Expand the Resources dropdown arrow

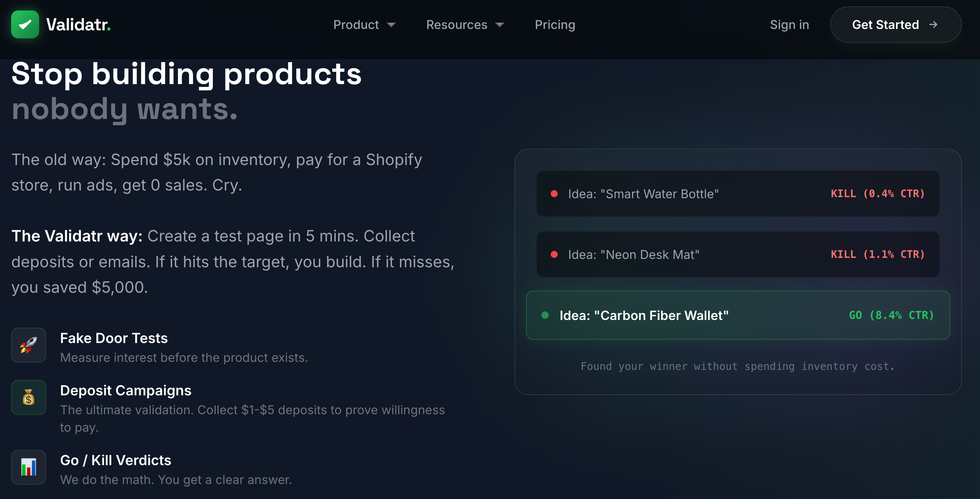point(499,25)
